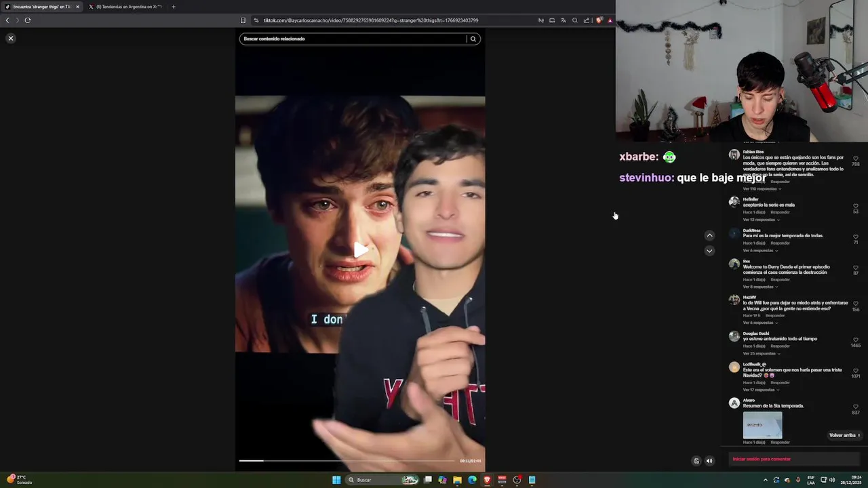Click the zoom magnifier icon in address bar

click(575, 20)
